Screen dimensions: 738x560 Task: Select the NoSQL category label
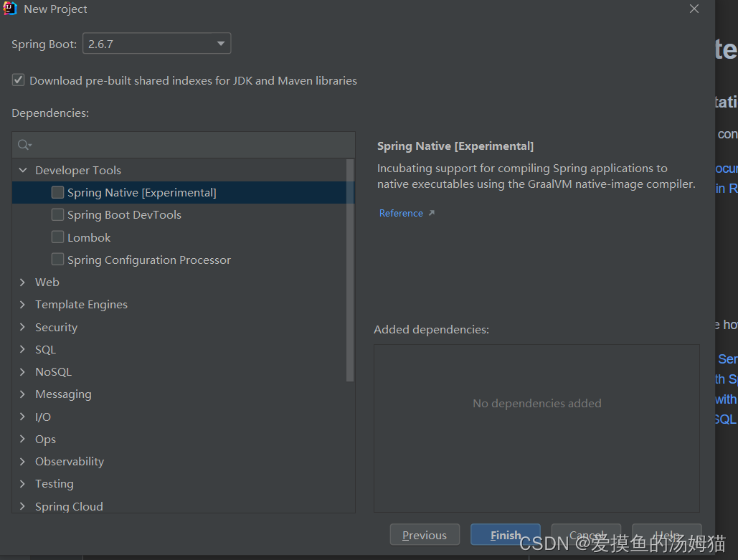(54, 371)
